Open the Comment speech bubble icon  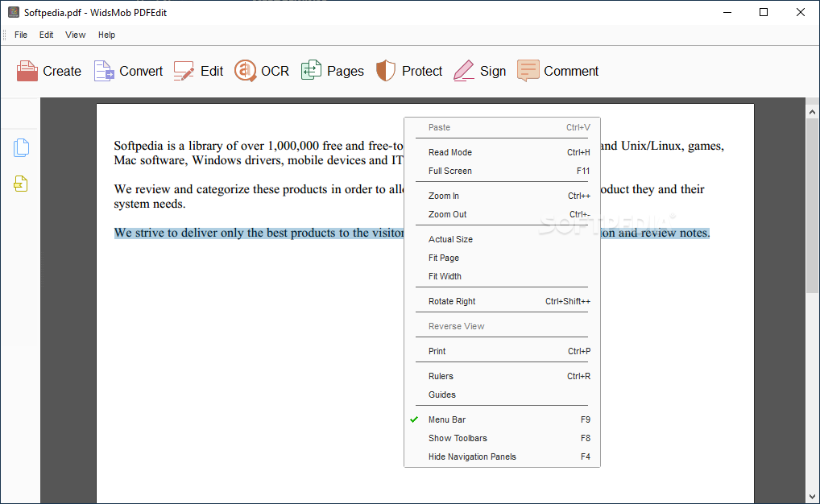(528, 71)
